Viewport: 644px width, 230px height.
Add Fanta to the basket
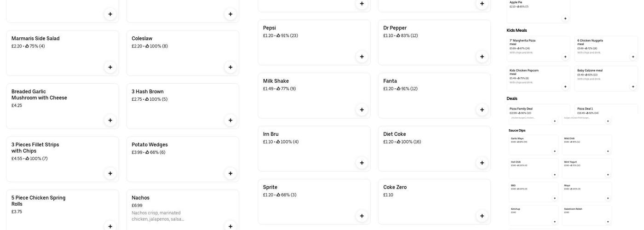click(482, 109)
